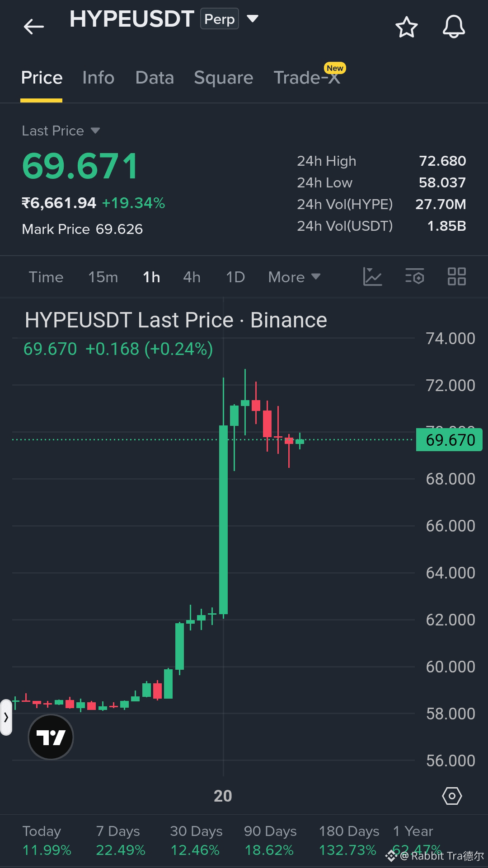488x868 pixels.
Task: Select the 4h chart interval
Action: pos(192,277)
